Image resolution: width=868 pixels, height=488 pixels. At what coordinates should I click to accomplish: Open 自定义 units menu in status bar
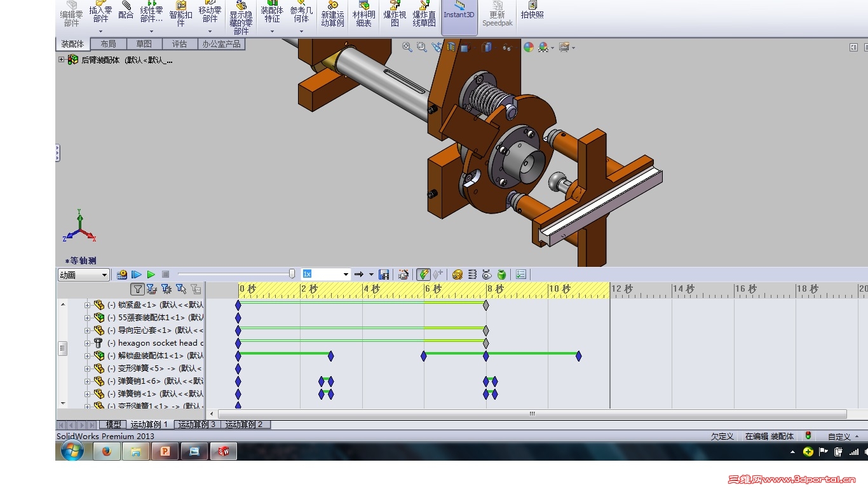[x=843, y=437]
